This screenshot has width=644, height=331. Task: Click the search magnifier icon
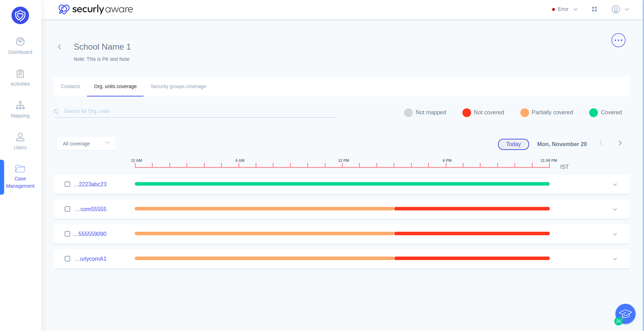click(x=56, y=111)
